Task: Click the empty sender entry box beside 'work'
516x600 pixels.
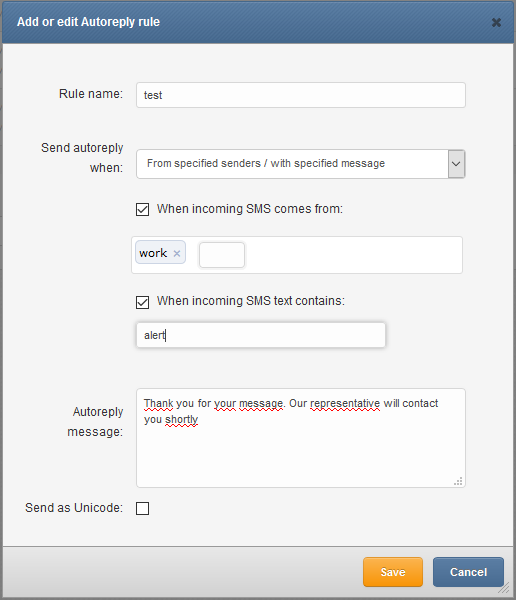Action: pyautogui.click(x=222, y=255)
